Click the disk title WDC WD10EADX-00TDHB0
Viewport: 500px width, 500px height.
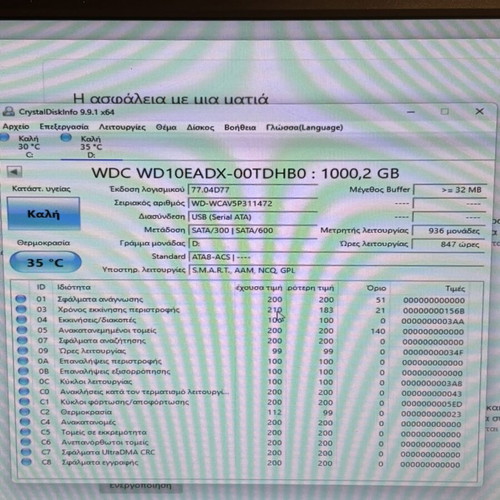point(199,173)
